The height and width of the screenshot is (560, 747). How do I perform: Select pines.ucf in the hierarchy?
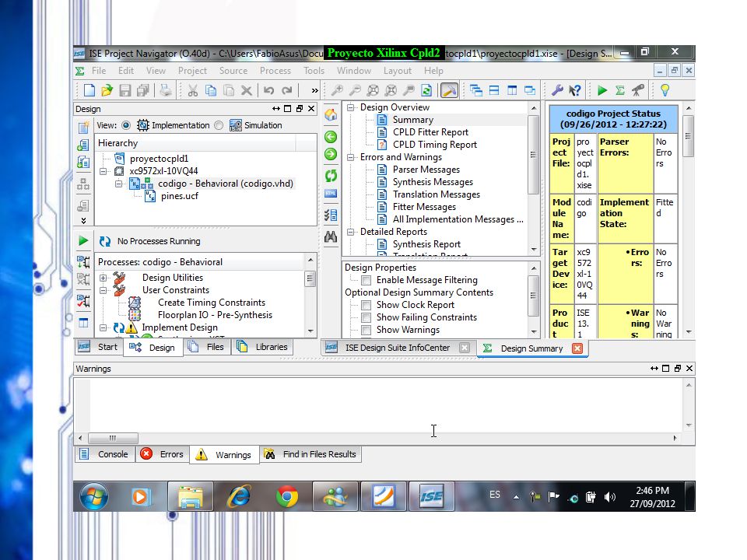coord(179,196)
